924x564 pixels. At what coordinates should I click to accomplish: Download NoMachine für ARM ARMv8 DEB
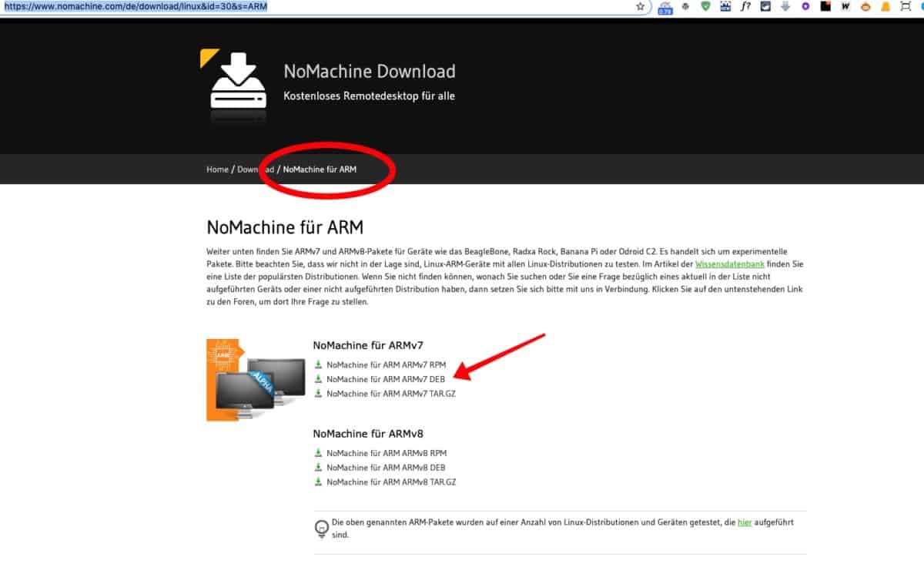click(385, 468)
